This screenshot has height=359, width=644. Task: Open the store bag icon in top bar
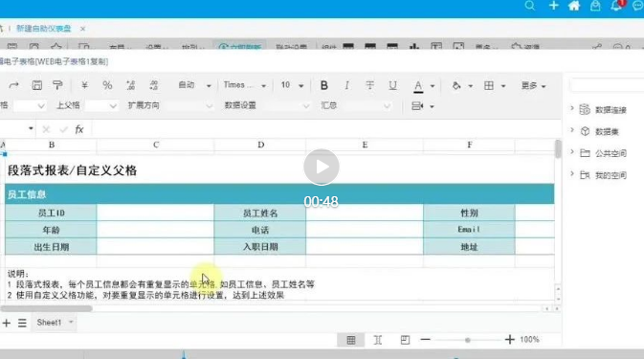(595, 6)
